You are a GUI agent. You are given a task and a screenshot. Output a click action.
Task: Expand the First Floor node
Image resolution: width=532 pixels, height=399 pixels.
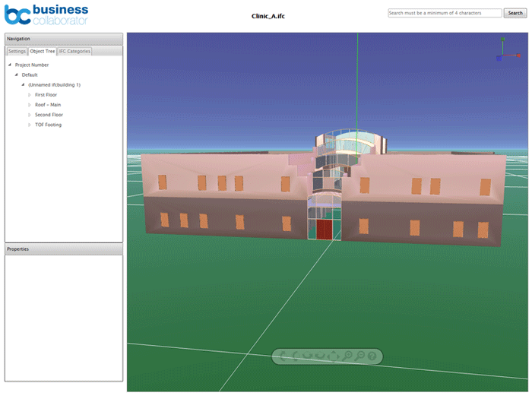pyautogui.click(x=30, y=95)
